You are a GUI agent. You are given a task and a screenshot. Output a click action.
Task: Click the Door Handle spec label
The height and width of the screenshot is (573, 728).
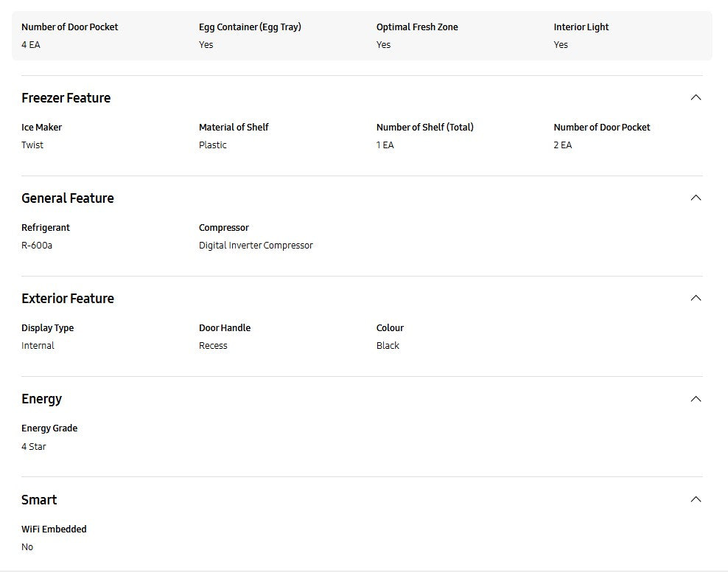pos(225,328)
